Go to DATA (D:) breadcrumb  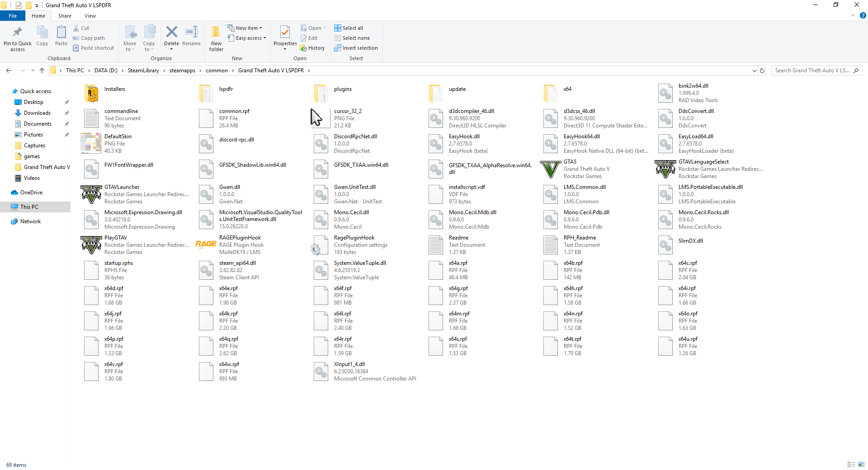coord(106,70)
